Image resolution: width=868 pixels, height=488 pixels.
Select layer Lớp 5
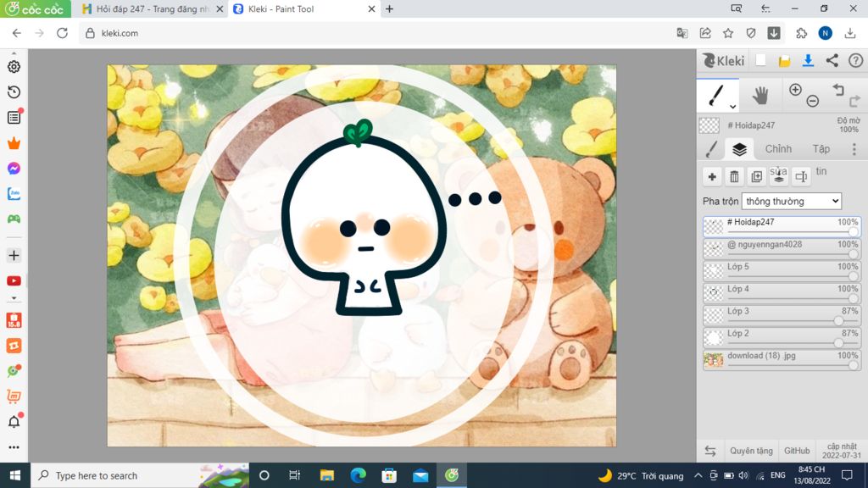pos(782,270)
